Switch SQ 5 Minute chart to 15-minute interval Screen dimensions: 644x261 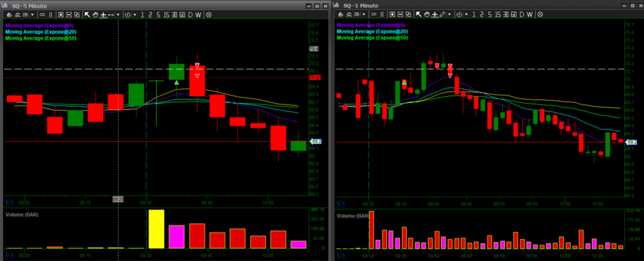166,15
